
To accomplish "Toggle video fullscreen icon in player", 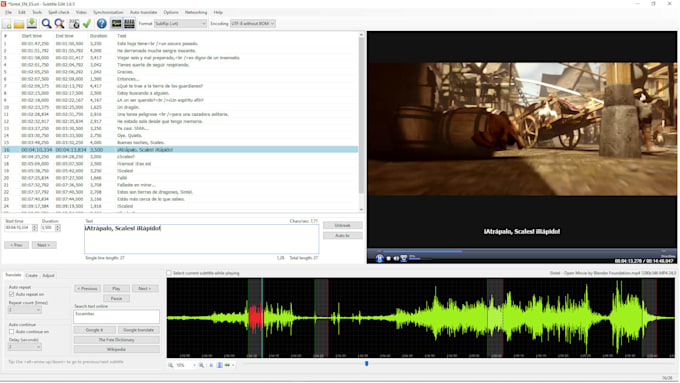I will 404,259.
